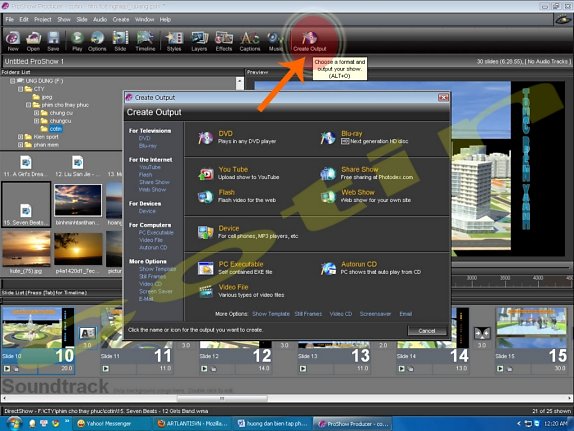Select Video File output icon
574x431 pixels.
point(205,291)
